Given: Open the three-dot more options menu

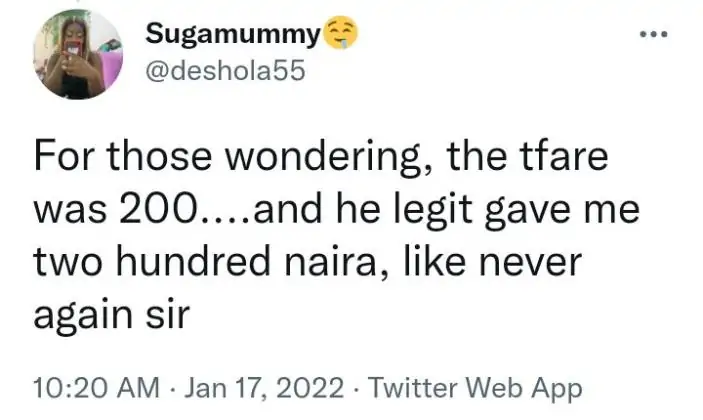Looking at the screenshot, I should pos(653,35).
